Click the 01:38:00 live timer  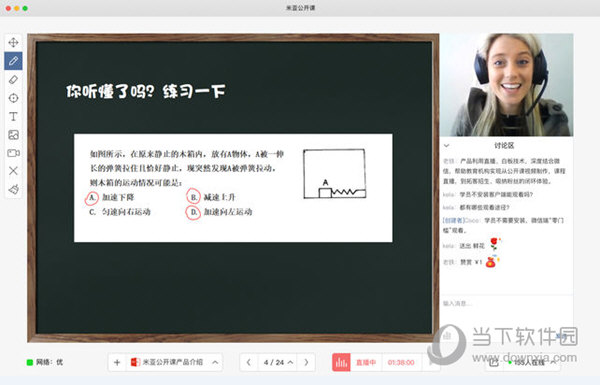(x=401, y=362)
